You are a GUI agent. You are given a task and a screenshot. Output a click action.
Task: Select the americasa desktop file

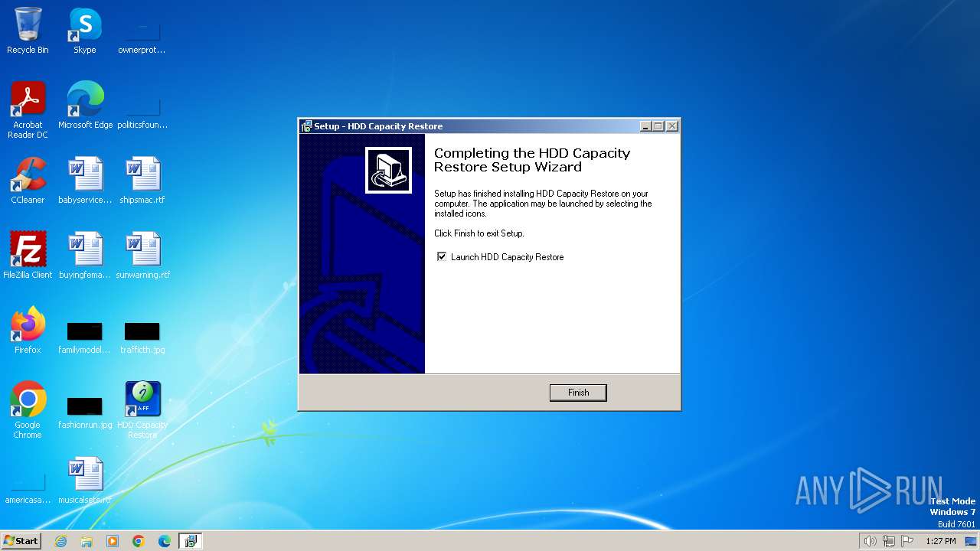click(28, 487)
